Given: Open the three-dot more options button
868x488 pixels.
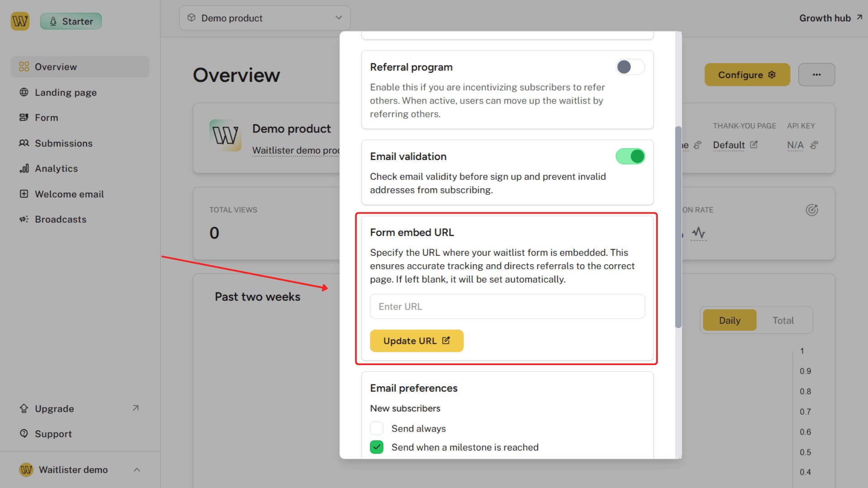Looking at the screenshot, I should pyautogui.click(x=816, y=75).
